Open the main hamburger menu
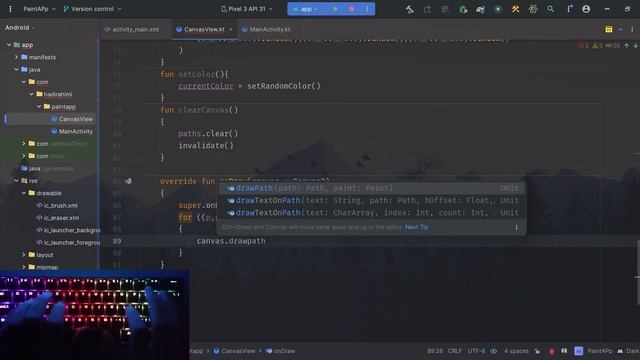 (x=10, y=9)
